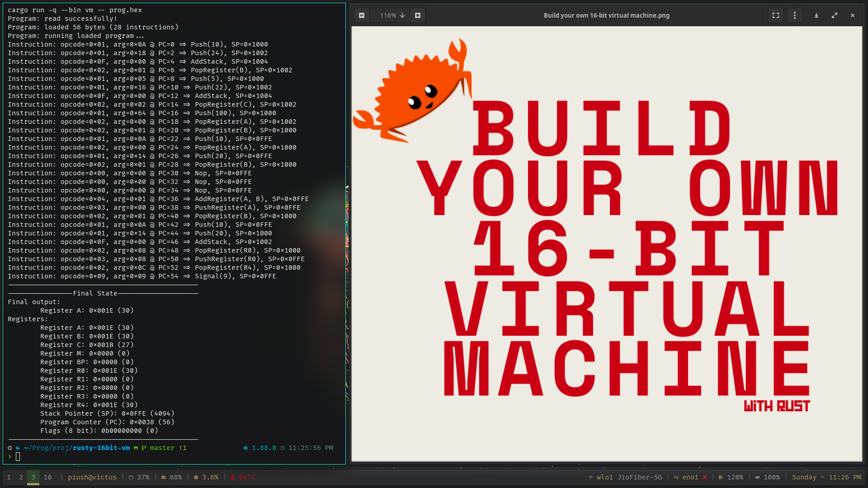Open the 116% zoom level dropdown
Viewport: 868px width, 488px height.
[392, 15]
